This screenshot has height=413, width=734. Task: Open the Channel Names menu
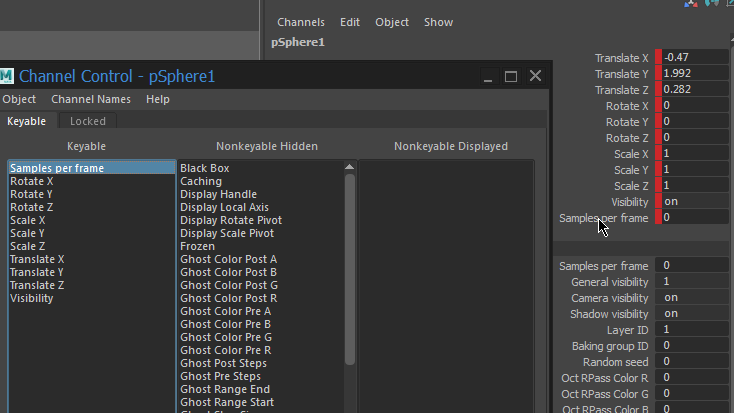coord(91,99)
